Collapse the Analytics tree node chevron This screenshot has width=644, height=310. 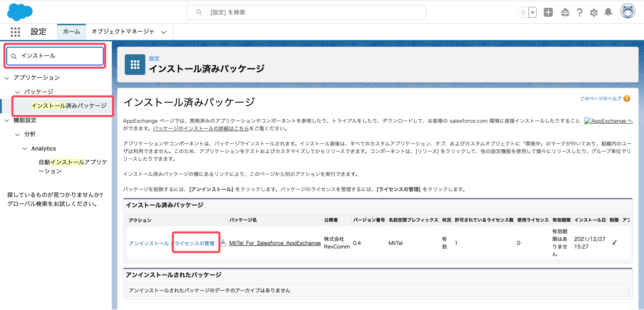24,149
